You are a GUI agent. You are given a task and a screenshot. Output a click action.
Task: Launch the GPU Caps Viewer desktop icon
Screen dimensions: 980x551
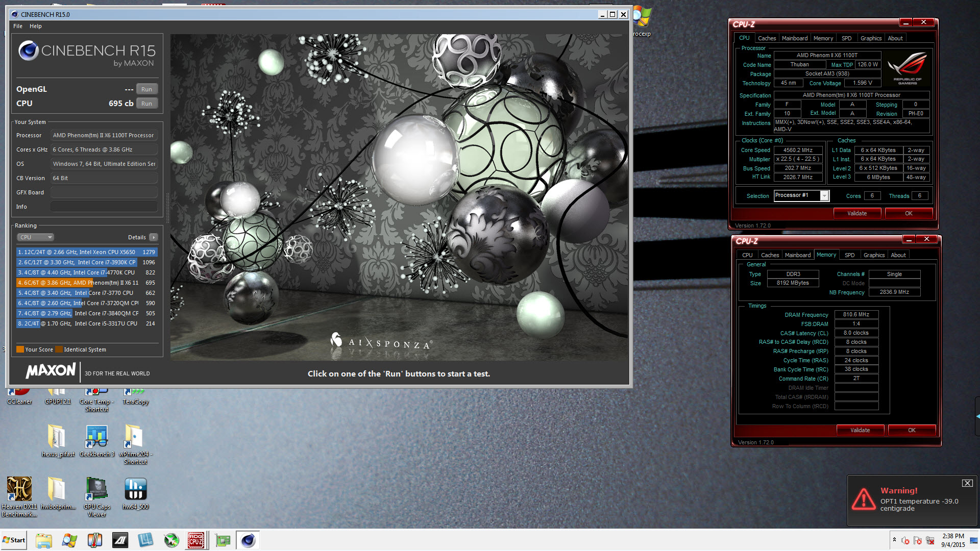coord(96,497)
